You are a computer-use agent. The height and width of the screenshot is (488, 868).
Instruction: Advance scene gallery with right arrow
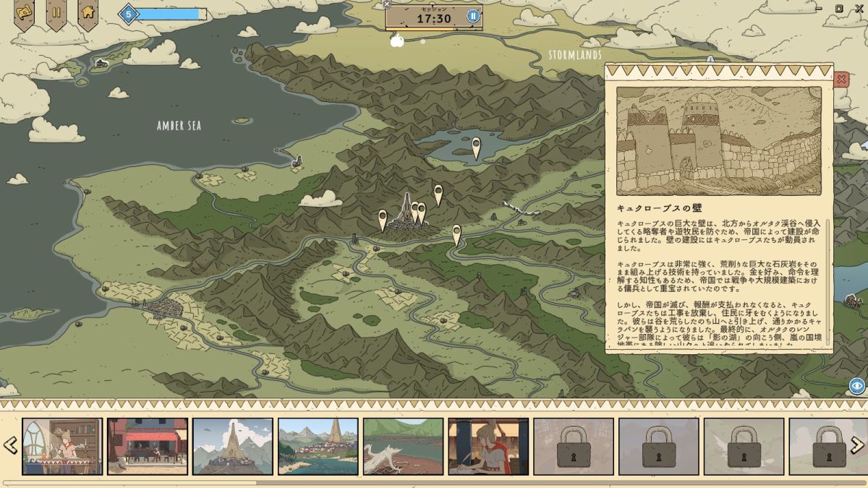(x=857, y=445)
